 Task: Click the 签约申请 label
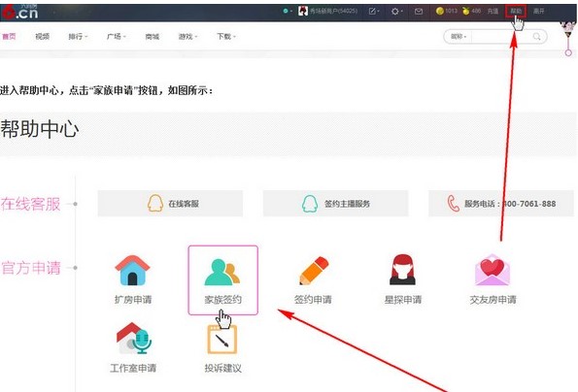pos(313,300)
